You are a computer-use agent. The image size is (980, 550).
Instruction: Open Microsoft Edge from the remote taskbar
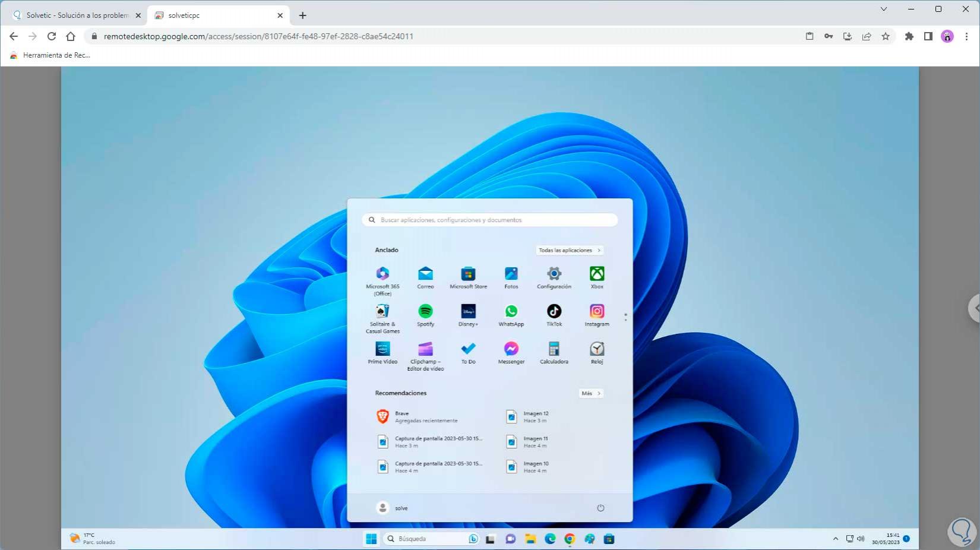[550, 539]
